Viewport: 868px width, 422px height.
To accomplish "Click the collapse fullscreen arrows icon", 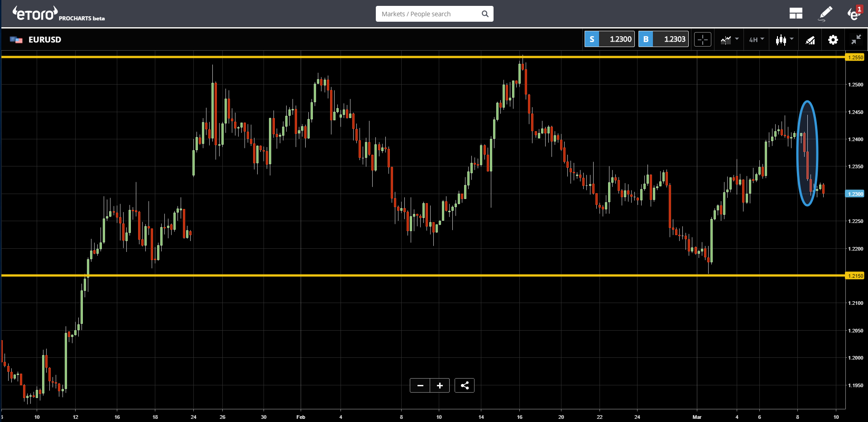I will pyautogui.click(x=856, y=40).
